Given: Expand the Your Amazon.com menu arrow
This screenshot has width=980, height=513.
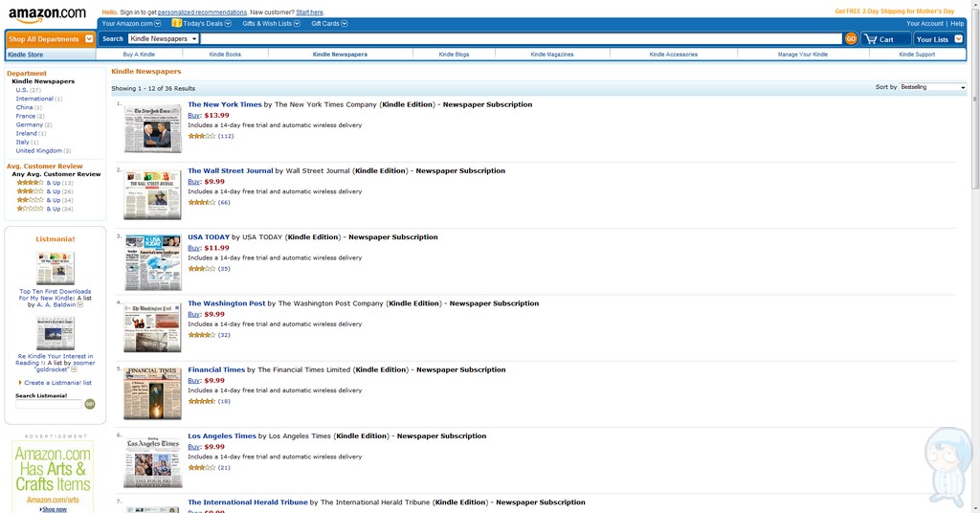Looking at the screenshot, I should [158, 23].
